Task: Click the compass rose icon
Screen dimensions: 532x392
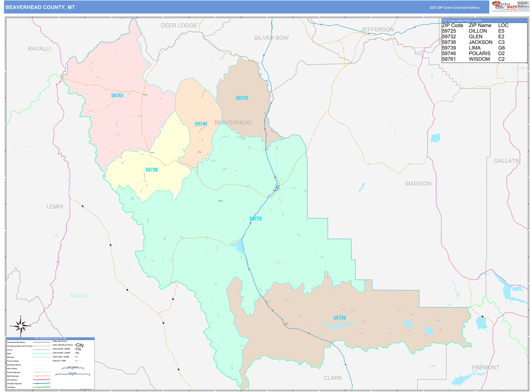Action: [x=21, y=326]
